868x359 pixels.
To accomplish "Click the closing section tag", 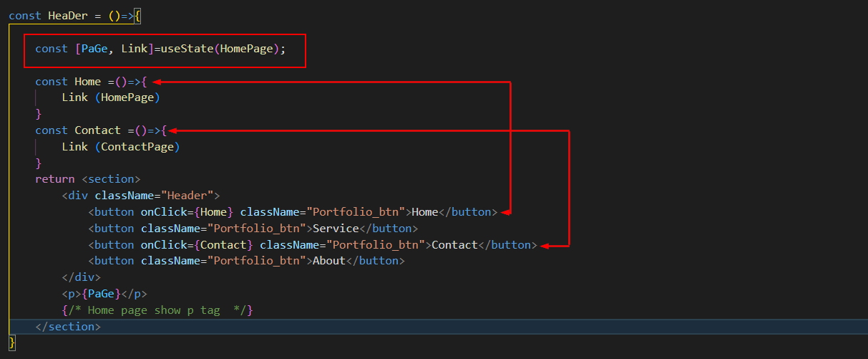I will click(x=68, y=327).
